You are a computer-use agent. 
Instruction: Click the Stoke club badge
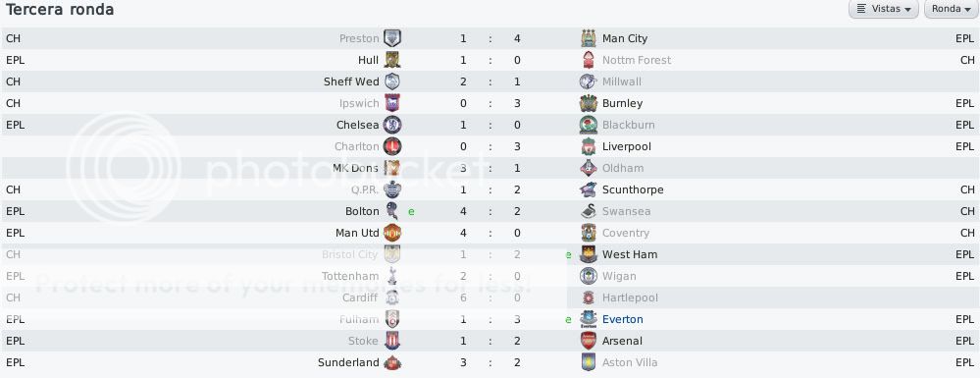tap(391, 341)
